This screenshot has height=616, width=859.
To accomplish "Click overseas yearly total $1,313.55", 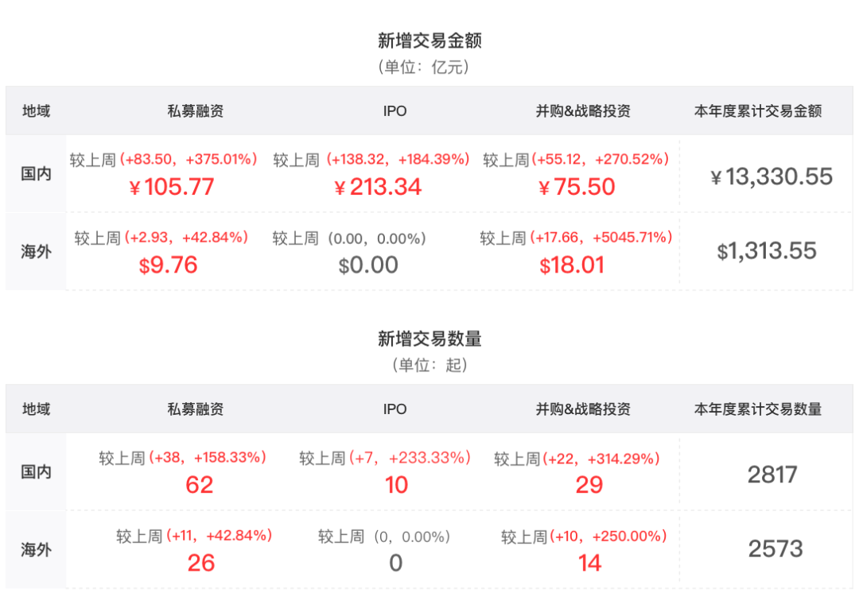I will point(767,251).
